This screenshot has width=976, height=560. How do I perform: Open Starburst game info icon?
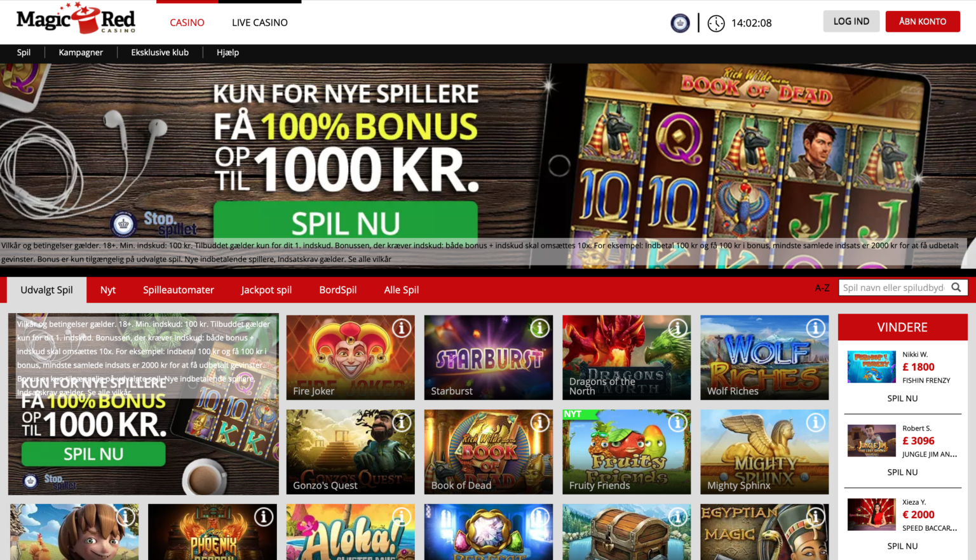point(539,328)
